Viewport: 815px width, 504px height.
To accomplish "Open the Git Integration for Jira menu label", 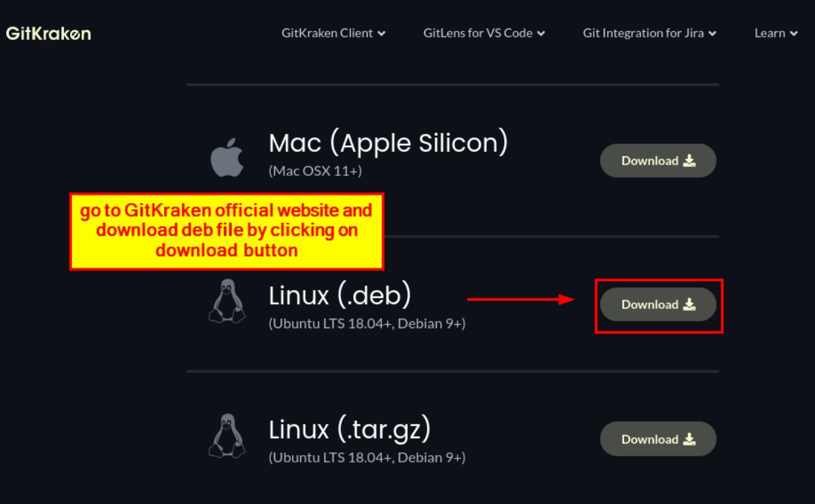I will 643,33.
